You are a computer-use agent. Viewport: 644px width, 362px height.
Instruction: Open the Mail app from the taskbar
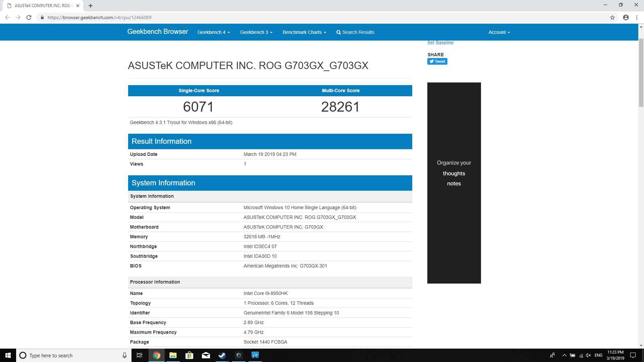[x=206, y=355]
